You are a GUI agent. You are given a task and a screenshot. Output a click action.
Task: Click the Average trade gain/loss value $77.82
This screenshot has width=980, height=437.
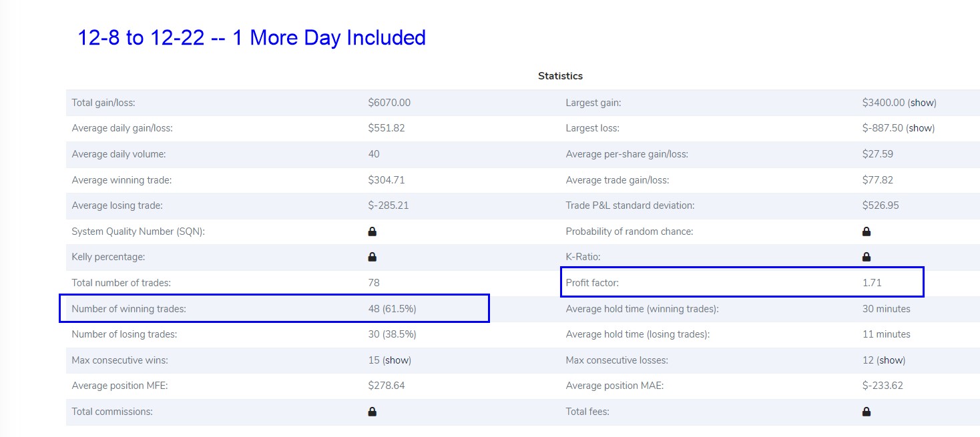(x=878, y=180)
